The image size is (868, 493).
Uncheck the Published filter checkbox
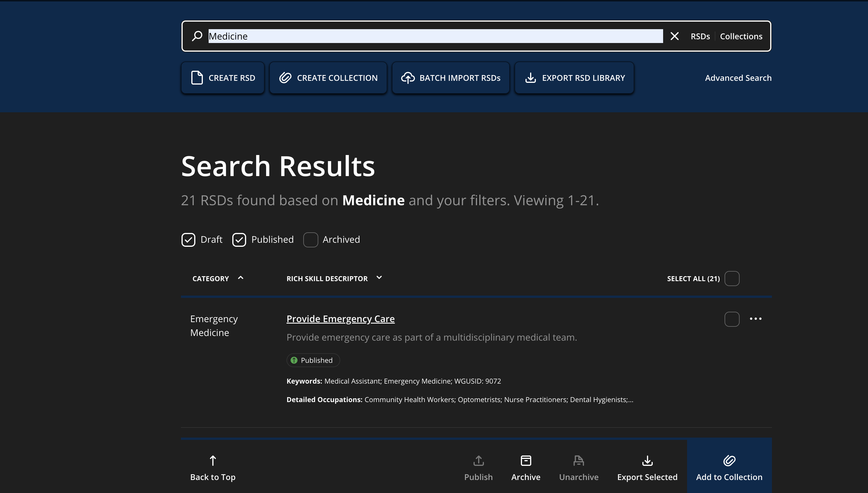coord(239,240)
